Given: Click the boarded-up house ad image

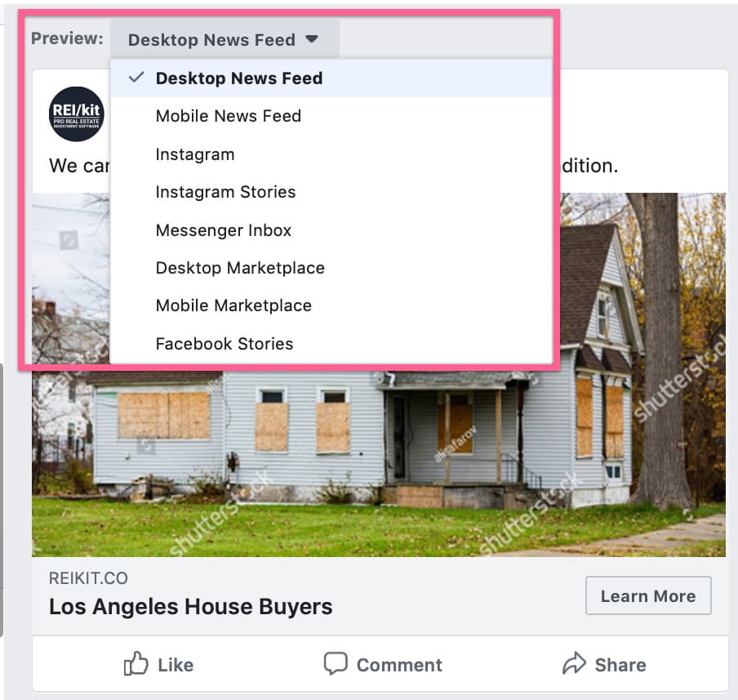Looking at the screenshot, I should (379, 461).
